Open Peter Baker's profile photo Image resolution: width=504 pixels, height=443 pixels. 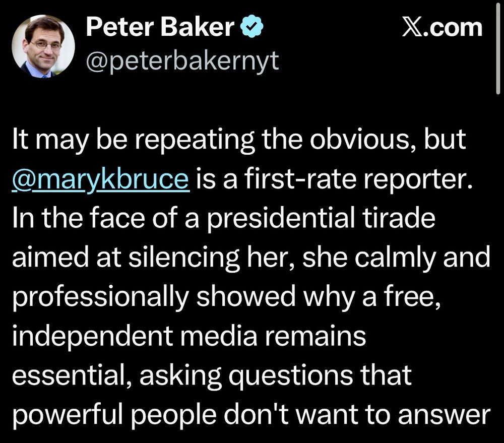tap(43, 46)
